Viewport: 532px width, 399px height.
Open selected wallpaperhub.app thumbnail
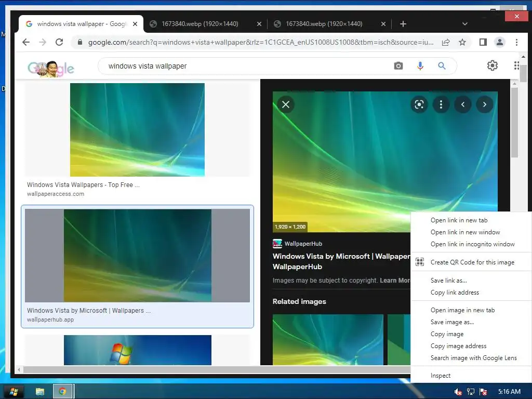coord(137,256)
